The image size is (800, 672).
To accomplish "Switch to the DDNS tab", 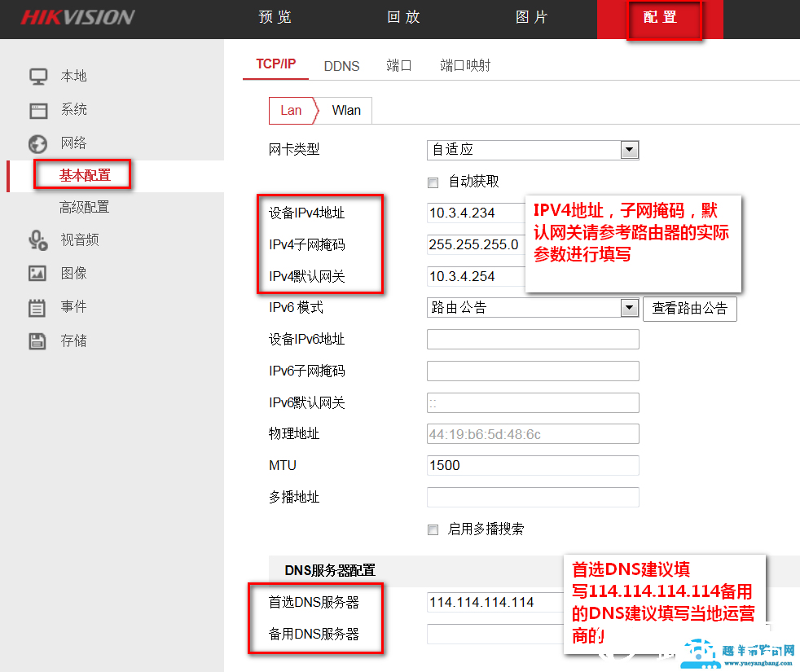I will point(341,66).
